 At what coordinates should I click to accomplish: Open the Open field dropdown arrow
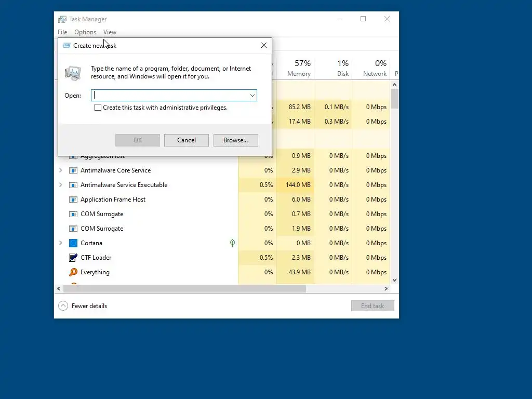[x=252, y=96]
